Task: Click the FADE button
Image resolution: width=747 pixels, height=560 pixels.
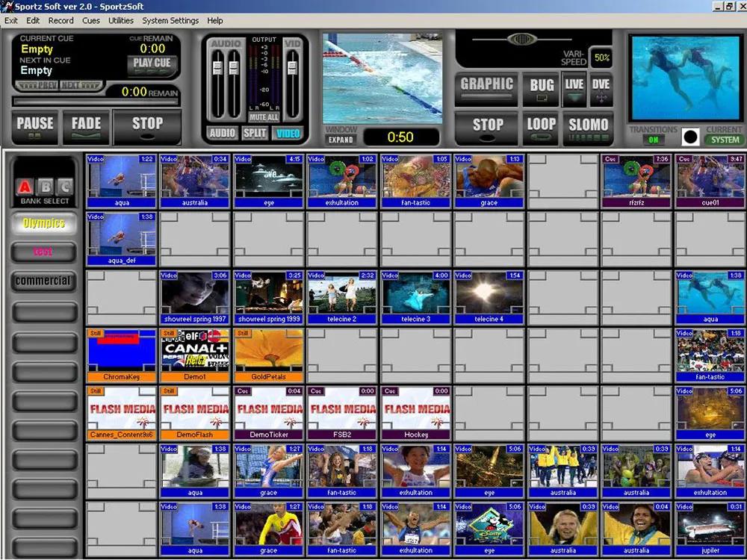Action: tap(86, 125)
